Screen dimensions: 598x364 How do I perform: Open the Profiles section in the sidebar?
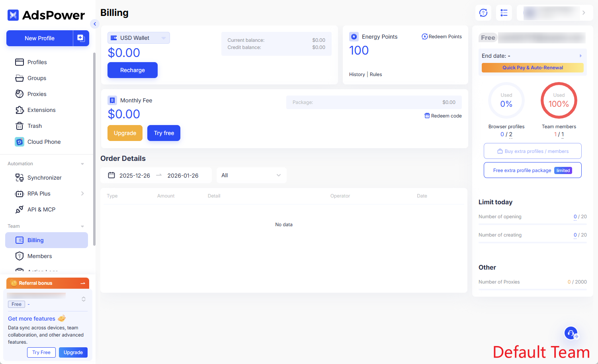(x=37, y=62)
